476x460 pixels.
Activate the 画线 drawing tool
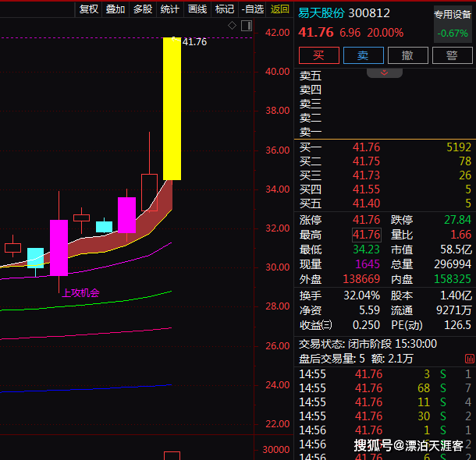pyautogui.click(x=197, y=9)
